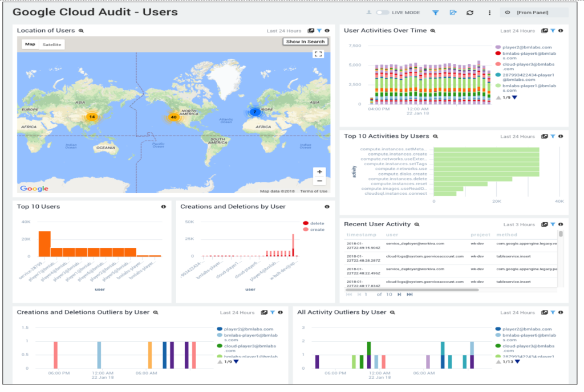Click filter icon on Location of Users panel

(x=319, y=31)
